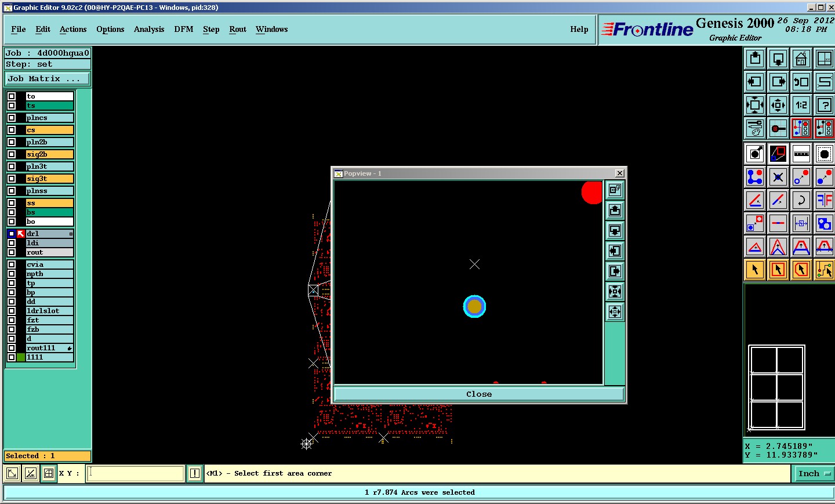
Task: Click the grid snap icon beside XY field
Action: point(49,473)
